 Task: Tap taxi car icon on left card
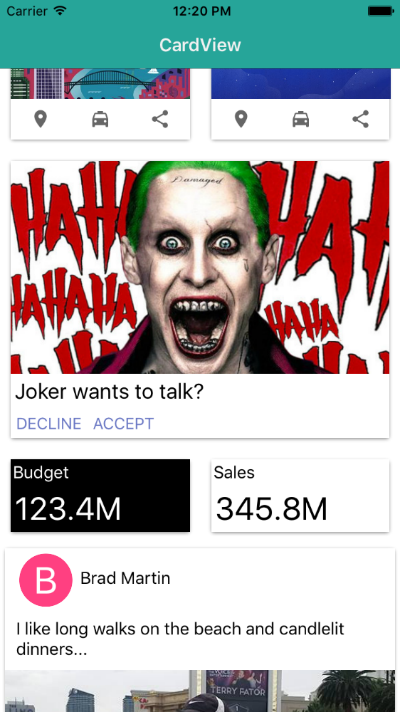pyautogui.click(x=100, y=119)
